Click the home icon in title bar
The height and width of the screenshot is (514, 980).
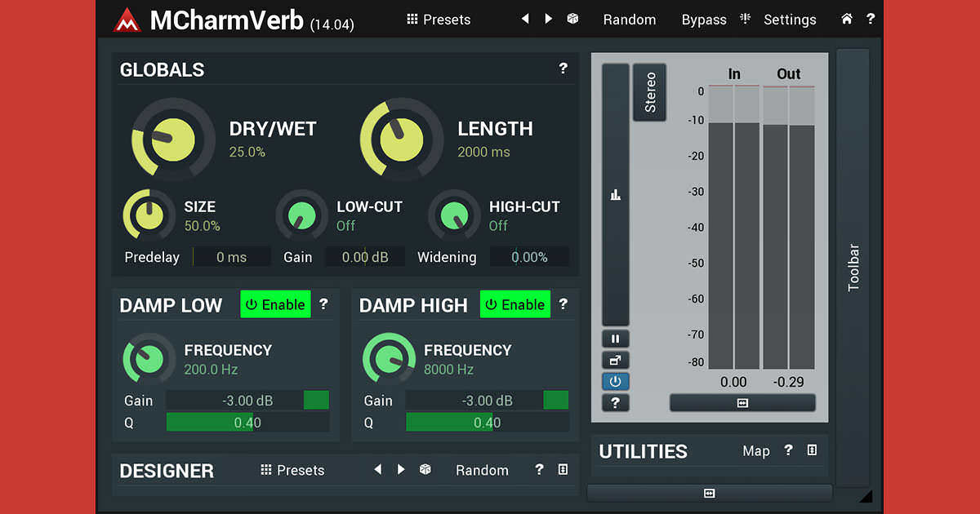click(847, 19)
